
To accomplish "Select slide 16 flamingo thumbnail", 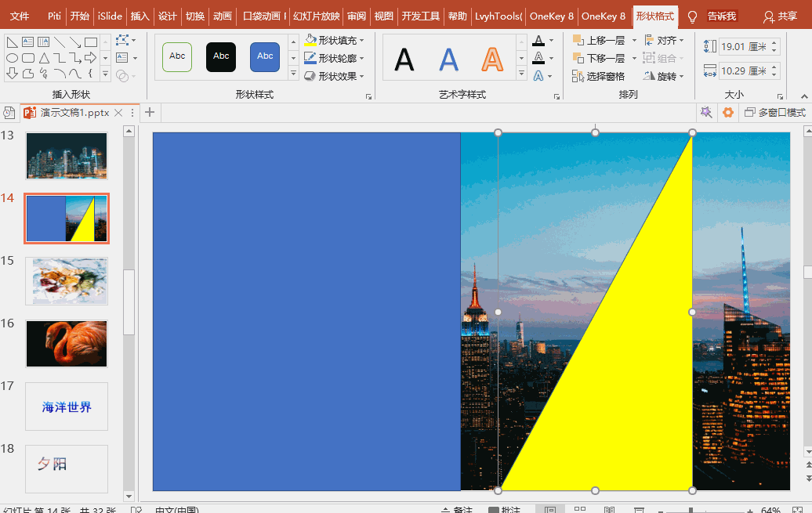I will pos(67,344).
